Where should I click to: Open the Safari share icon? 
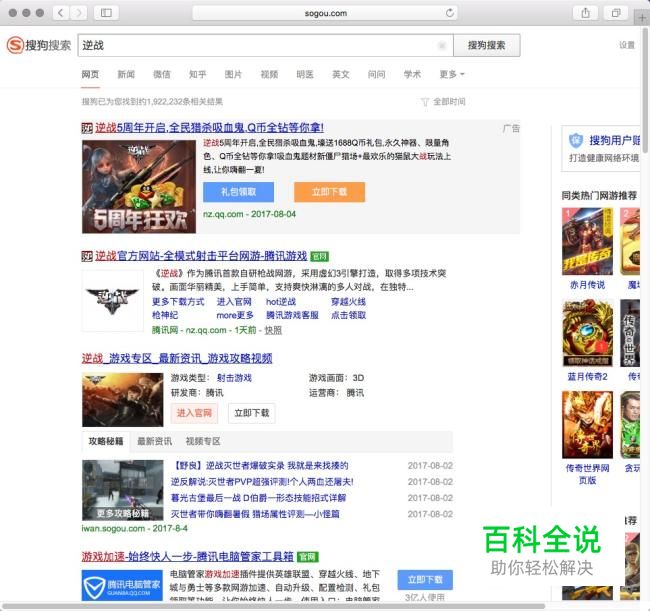click(585, 13)
